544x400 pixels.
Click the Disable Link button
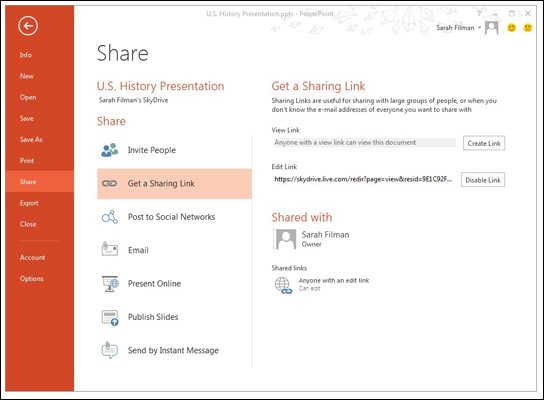[x=483, y=180]
